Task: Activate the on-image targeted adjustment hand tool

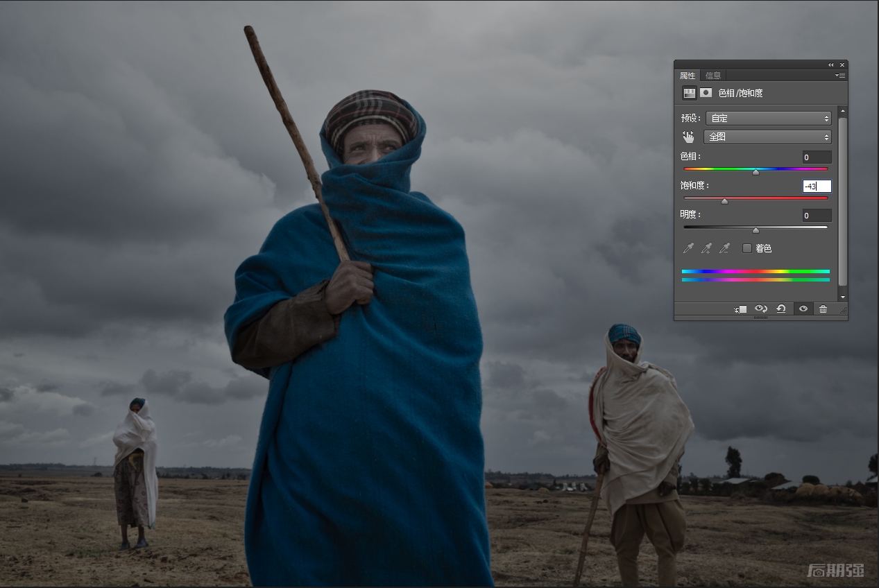Action: point(688,137)
